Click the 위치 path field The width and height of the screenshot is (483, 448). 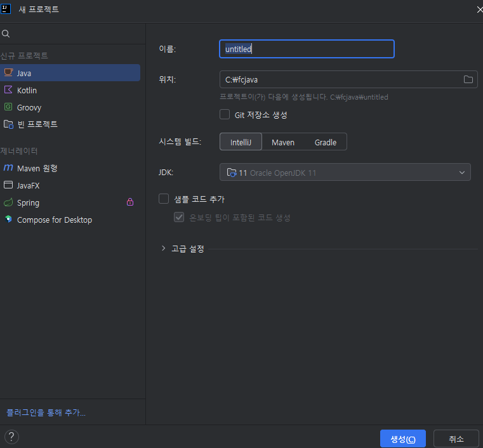(x=348, y=79)
